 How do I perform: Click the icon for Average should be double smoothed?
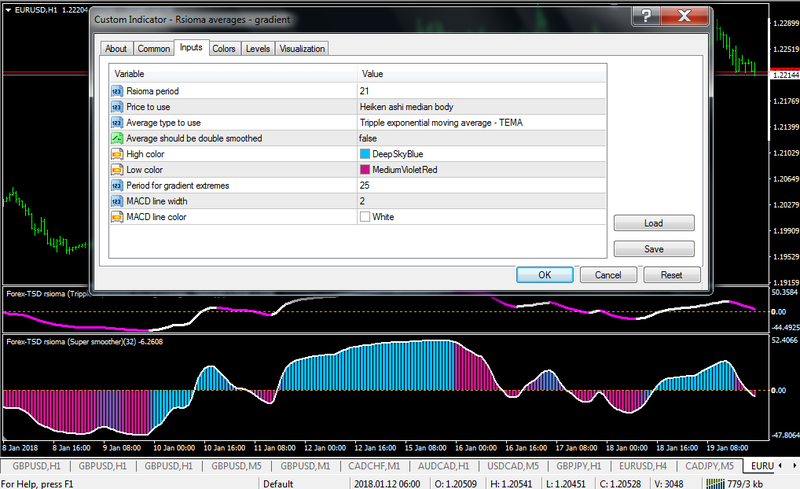pyautogui.click(x=117, y=138)
